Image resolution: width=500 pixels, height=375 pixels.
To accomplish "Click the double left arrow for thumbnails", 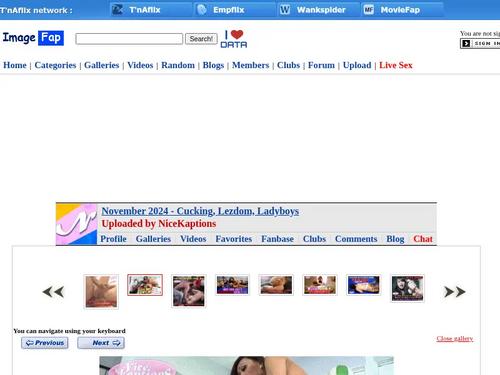I will pos(53,292).
